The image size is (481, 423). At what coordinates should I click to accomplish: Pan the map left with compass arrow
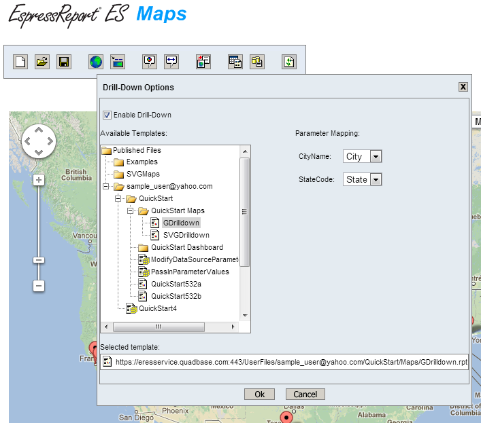tap(28, 141)
